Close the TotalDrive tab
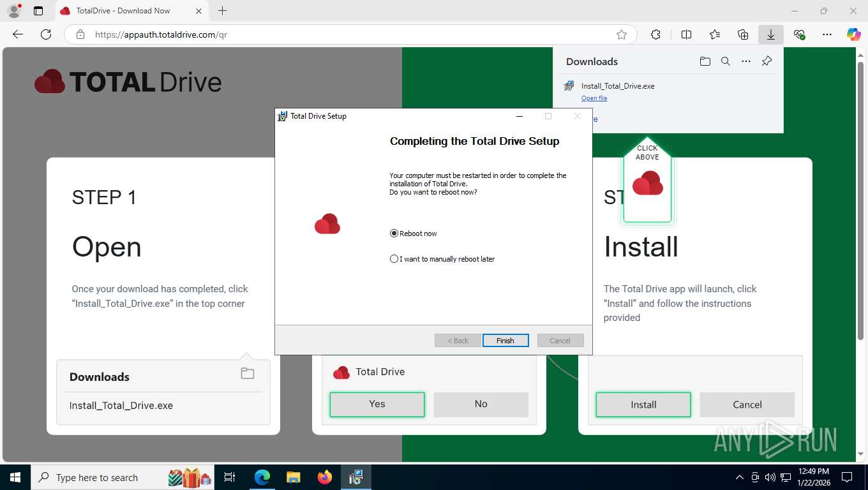The width and height of the screenshot is (868, 490). 198,11
